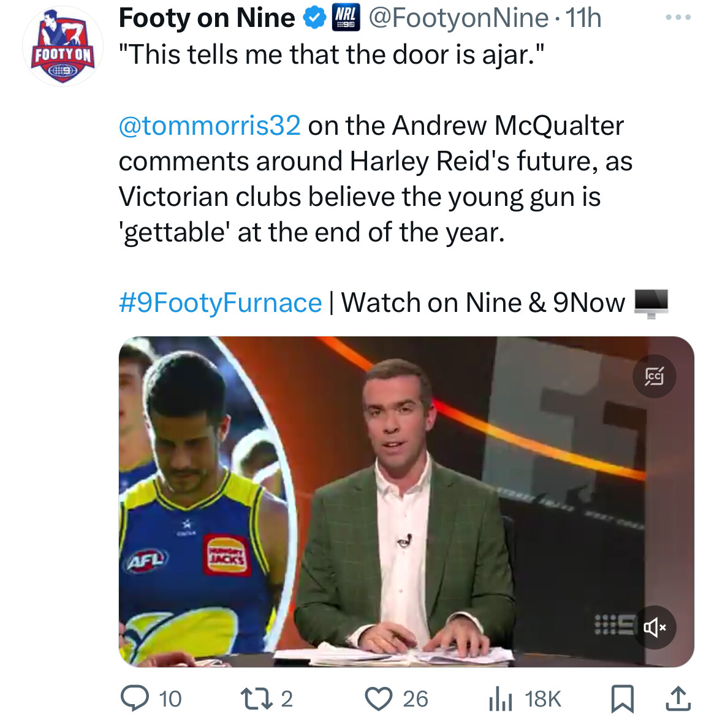Open the @FootyonNine handle
Viewport: 717px width, 728px height.
458,18
